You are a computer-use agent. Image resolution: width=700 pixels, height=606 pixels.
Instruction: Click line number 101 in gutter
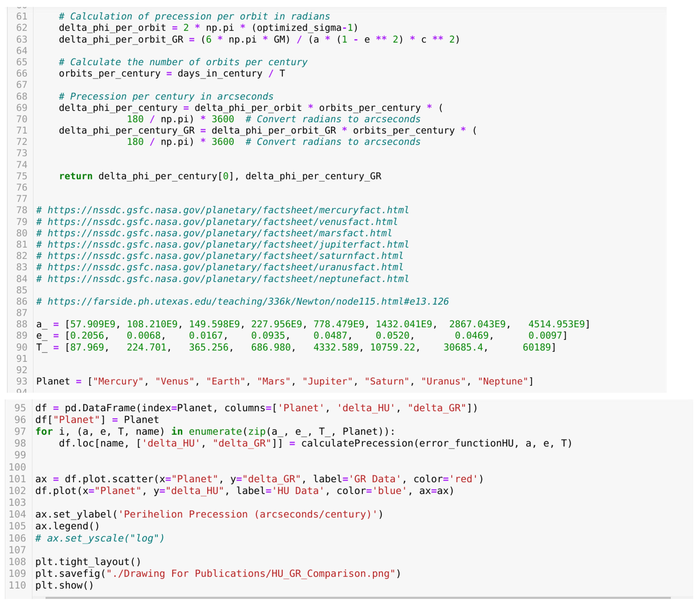click(x=18, y=479)
